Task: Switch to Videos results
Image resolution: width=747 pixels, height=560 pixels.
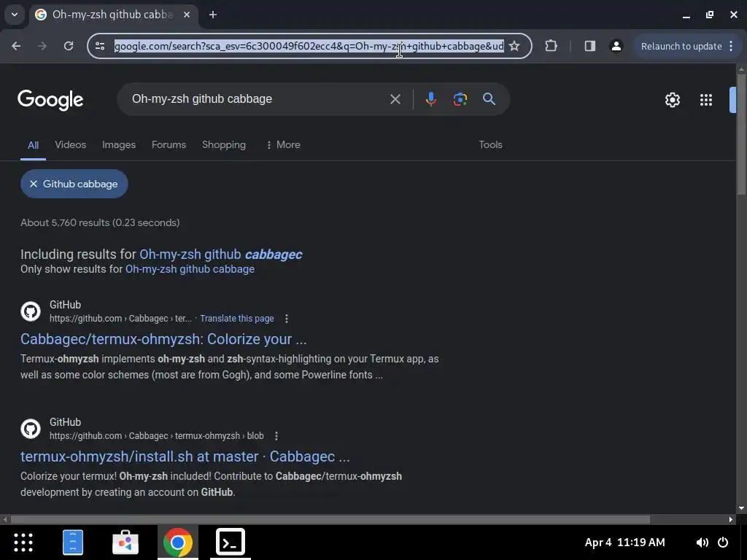Action: click(71, 145)
